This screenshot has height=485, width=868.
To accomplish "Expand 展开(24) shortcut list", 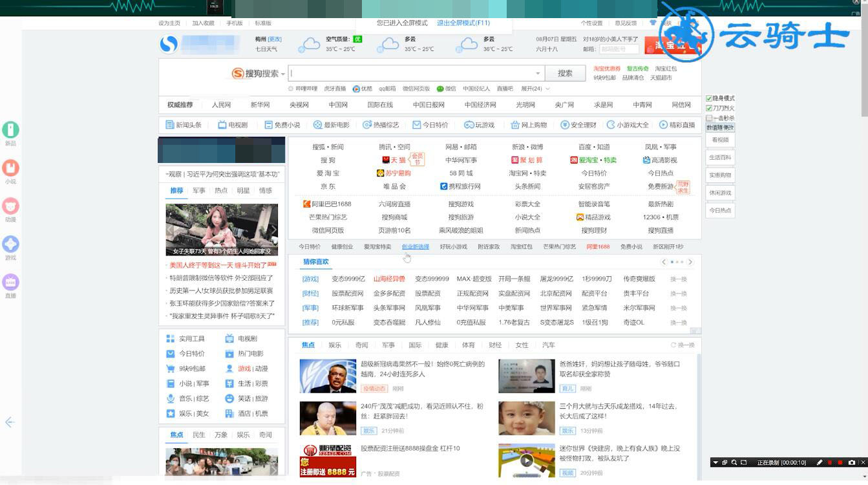I will click(535, 89).
